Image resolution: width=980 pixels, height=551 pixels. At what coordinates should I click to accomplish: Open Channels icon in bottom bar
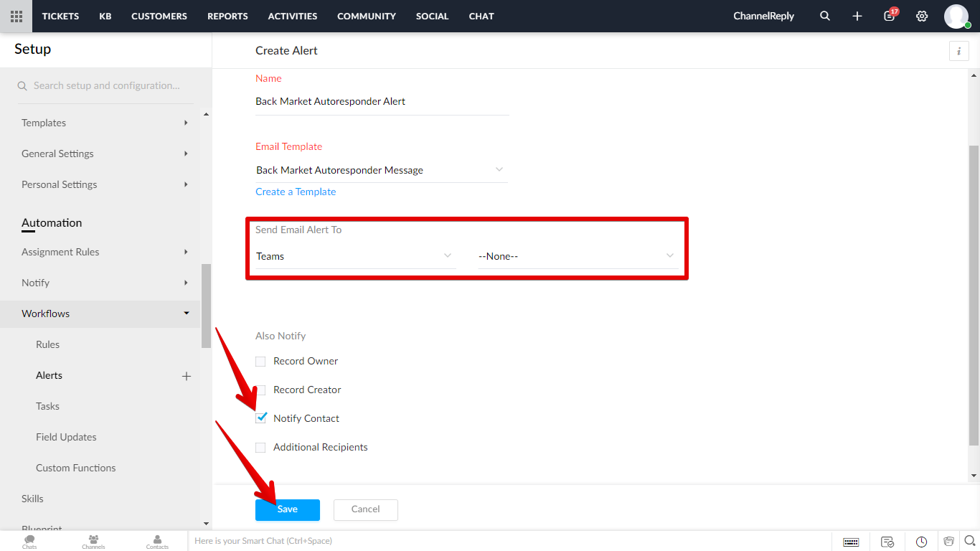pyautogui.click(x=93, y=542)
